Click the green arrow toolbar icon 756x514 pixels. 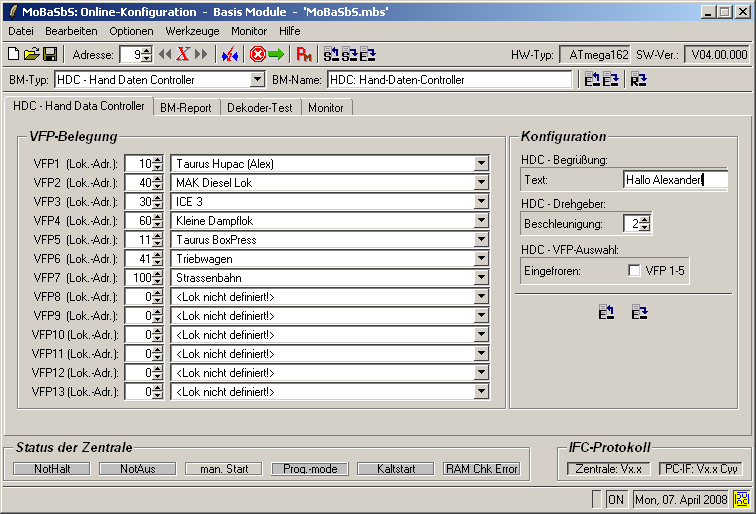pos(276,54)
